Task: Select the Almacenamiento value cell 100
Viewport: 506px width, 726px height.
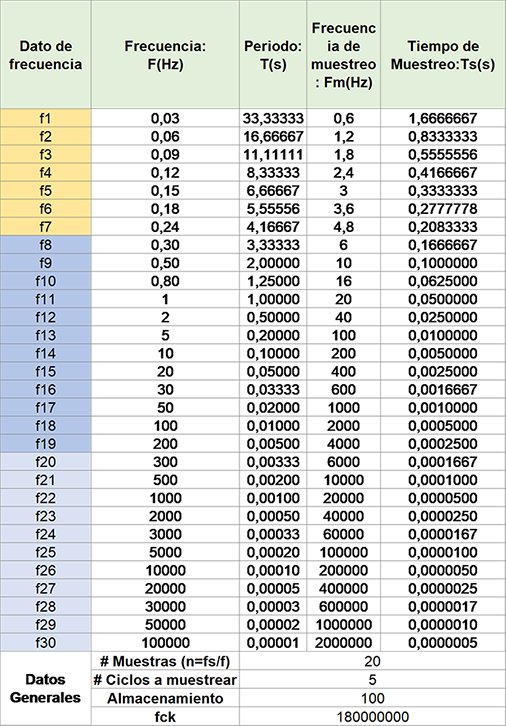Action: click(372, 698)
